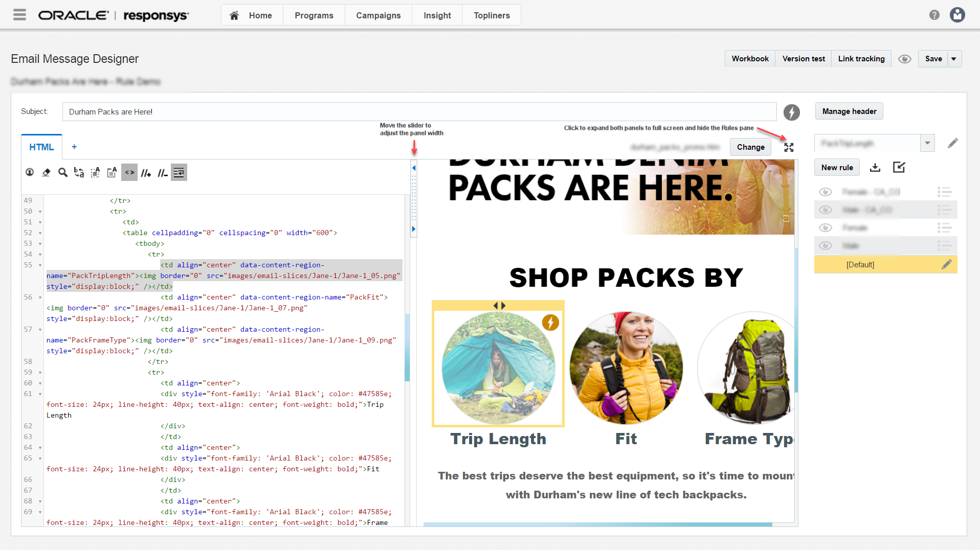
Task: Click the Change button
Action: [x=750, y=147]
